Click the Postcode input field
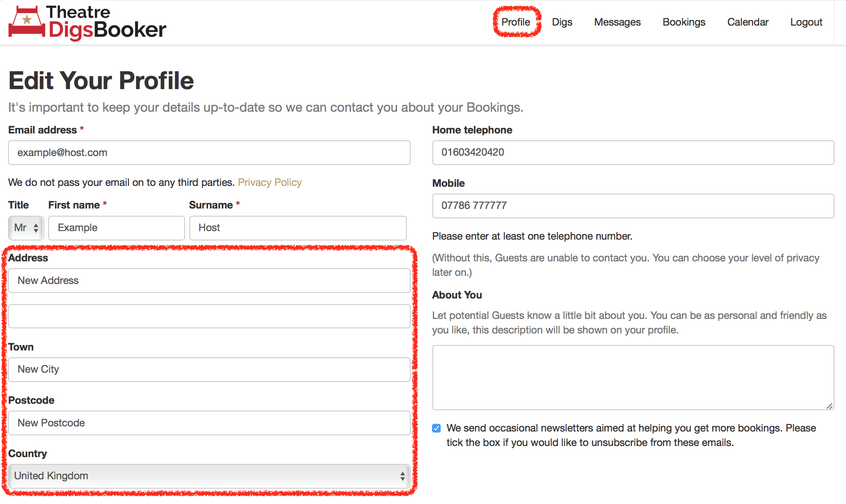The width and height of the screenshot is (846, 504). tap(209, 423)
